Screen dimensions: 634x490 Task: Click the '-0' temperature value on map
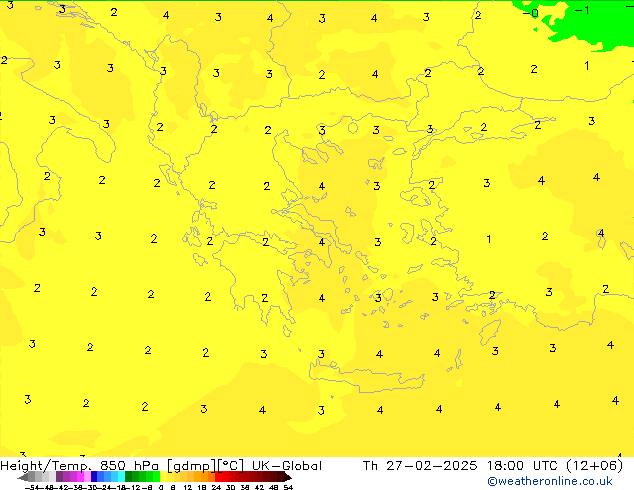pos(531,13)
